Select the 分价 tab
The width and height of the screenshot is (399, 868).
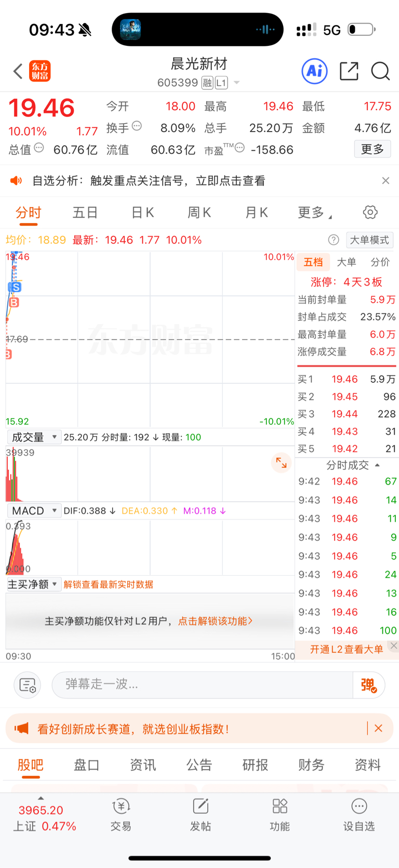coord(380,262)
